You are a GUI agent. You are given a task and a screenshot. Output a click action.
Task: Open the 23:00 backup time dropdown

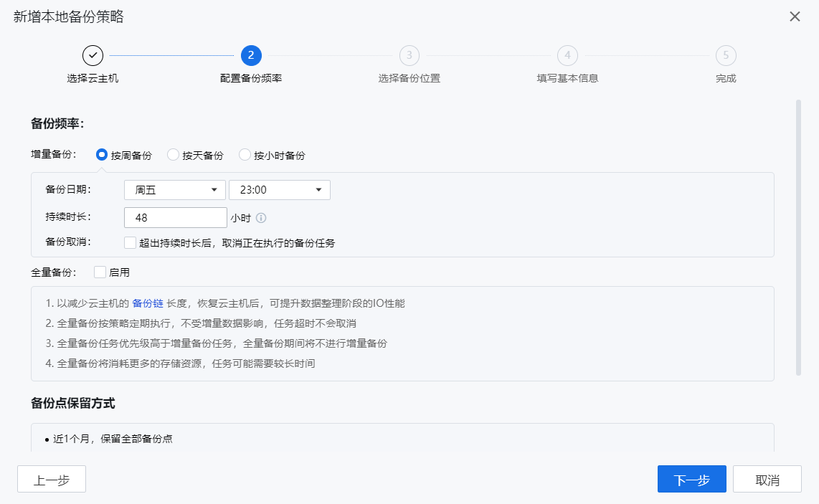tap(279, 190)
